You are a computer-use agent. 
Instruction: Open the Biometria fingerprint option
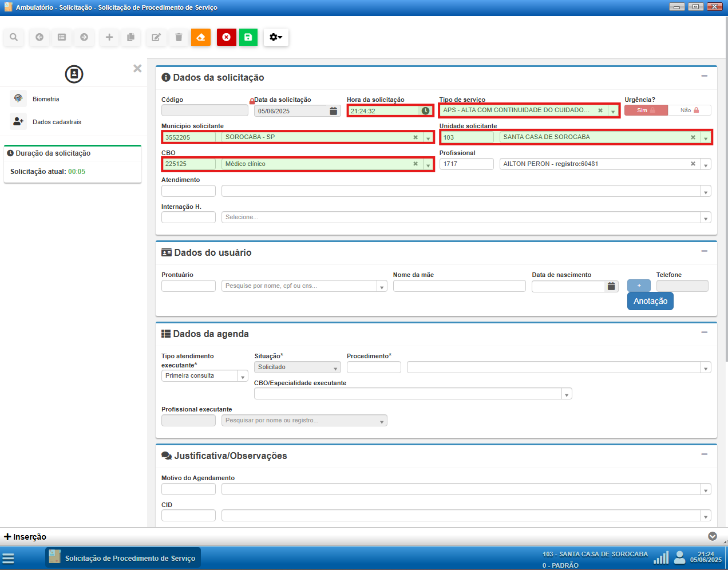46,99
